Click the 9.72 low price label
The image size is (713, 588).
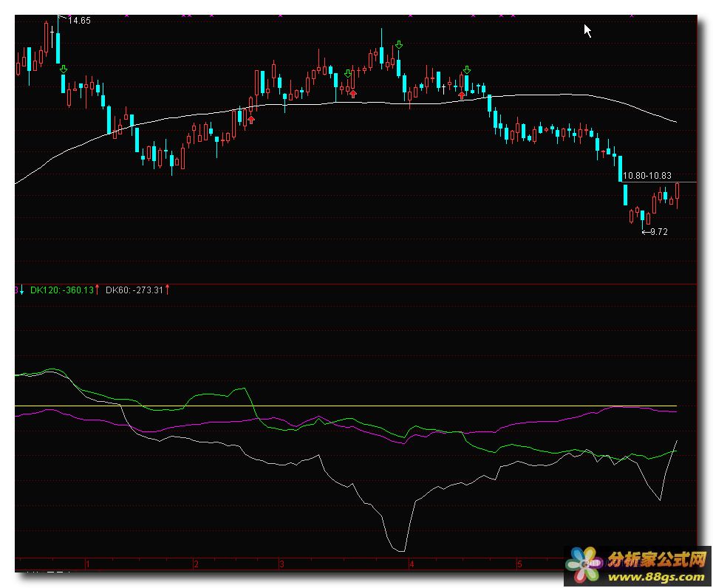tap(659, 231)
